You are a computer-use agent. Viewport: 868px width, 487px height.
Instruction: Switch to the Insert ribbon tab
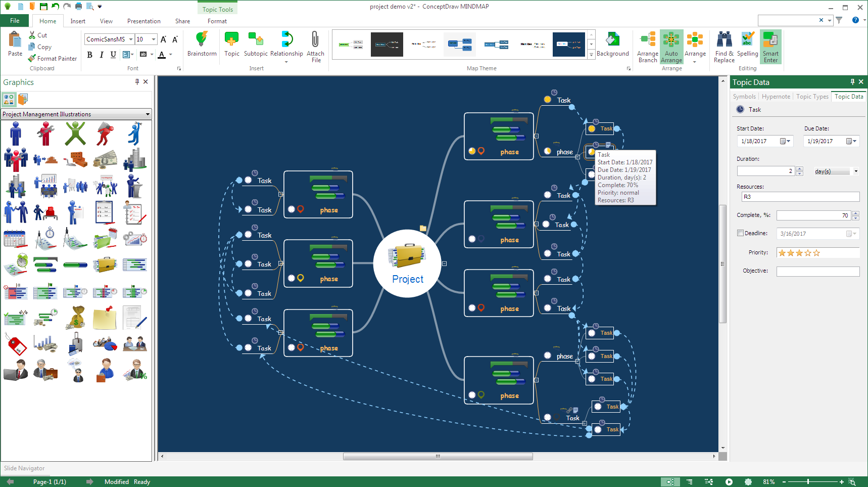(x=78, y=21)
